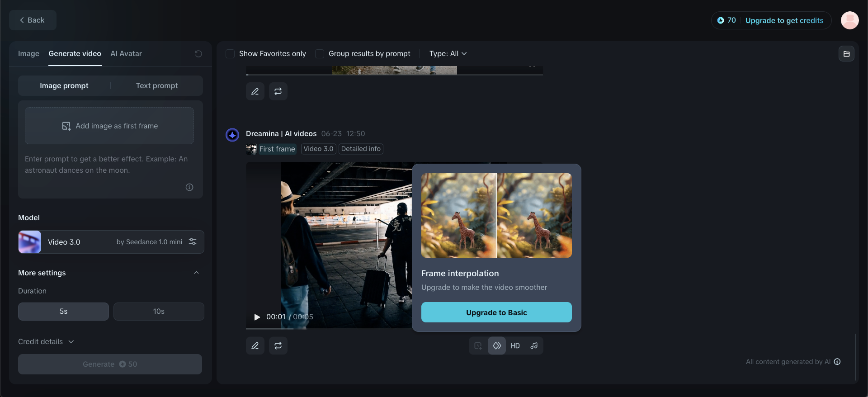Click the giraffe frame interpolation preview image
This screenshot has width=868, height=397.
pos(496,216)
